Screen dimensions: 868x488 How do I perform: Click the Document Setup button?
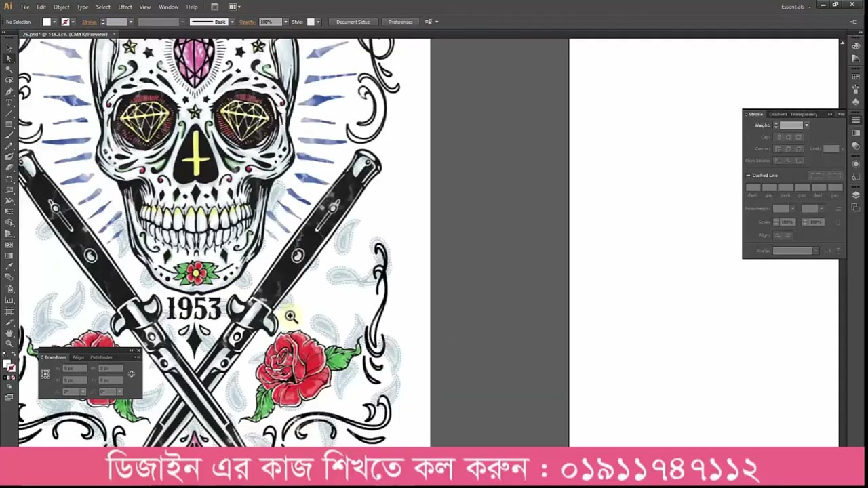[353, 22]
